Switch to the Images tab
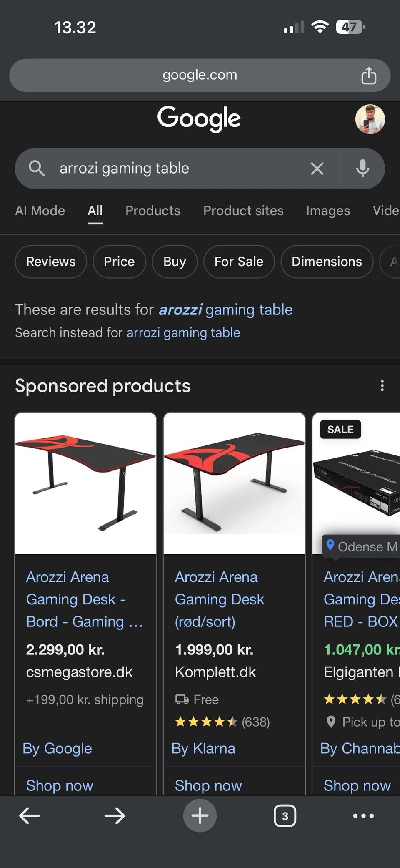Image resolution: width=400 pixels, height=868 pixels. click(x=328, y=211)
